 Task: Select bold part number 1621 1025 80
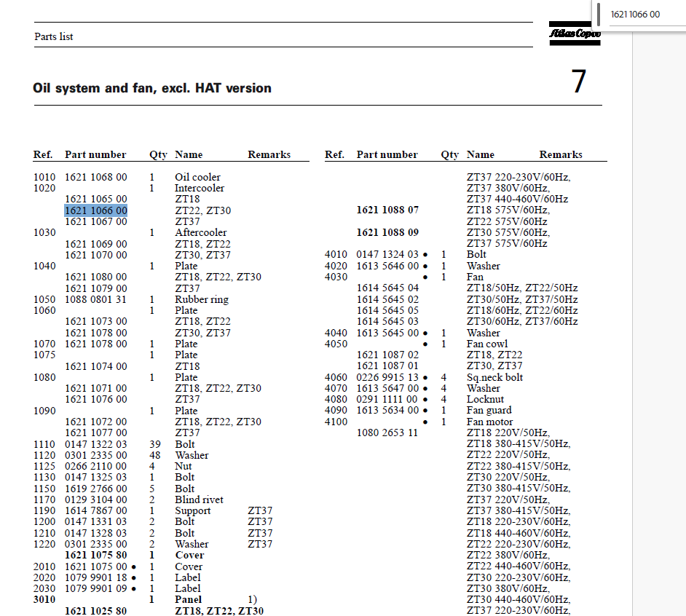(x=96, y=611)
